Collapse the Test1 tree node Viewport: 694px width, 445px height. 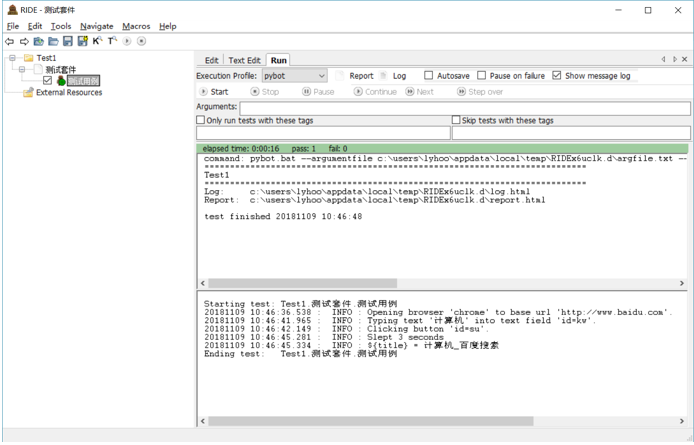(12, 58)
